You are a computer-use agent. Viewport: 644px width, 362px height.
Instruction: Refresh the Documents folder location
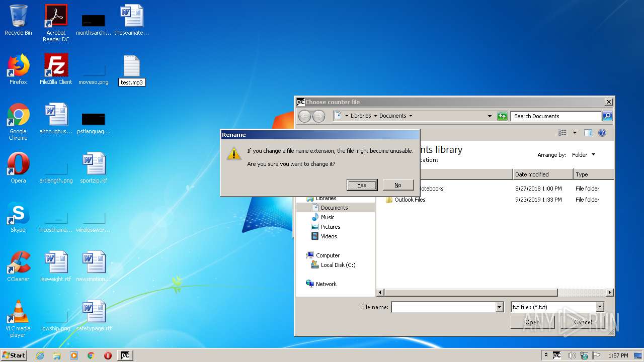pyautogui.click(x=502, y=116)
